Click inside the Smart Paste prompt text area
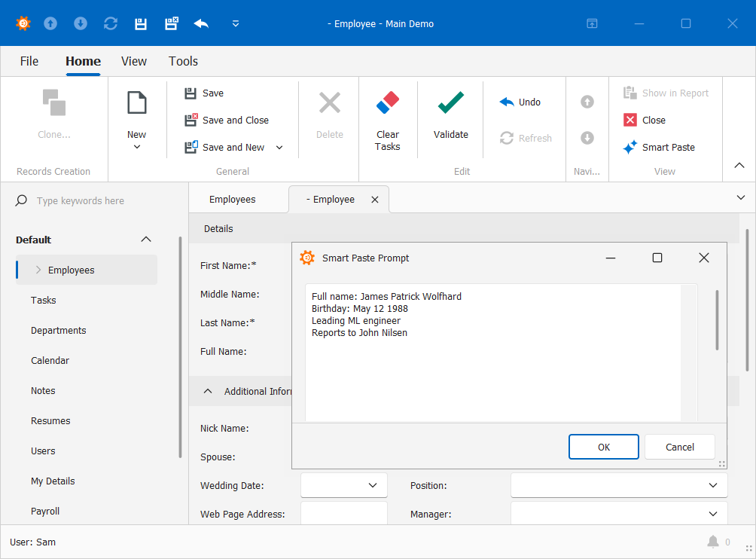The height and width of the screenshot is (559, 756). (x=492, y=352)
